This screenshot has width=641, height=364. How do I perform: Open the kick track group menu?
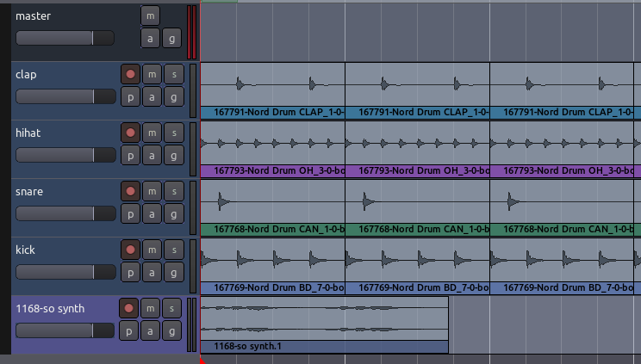[x=174, y=273]
